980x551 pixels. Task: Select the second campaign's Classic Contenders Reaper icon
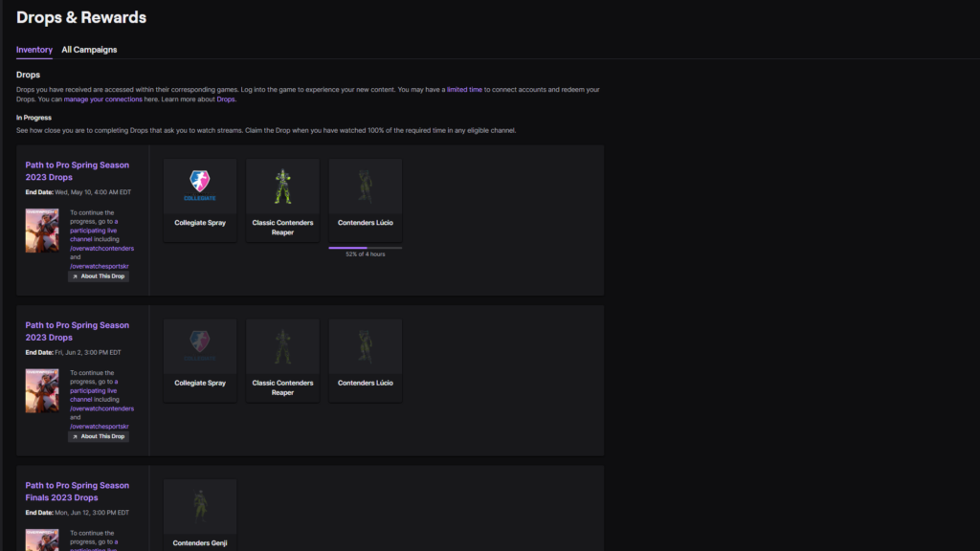[282, 345]
